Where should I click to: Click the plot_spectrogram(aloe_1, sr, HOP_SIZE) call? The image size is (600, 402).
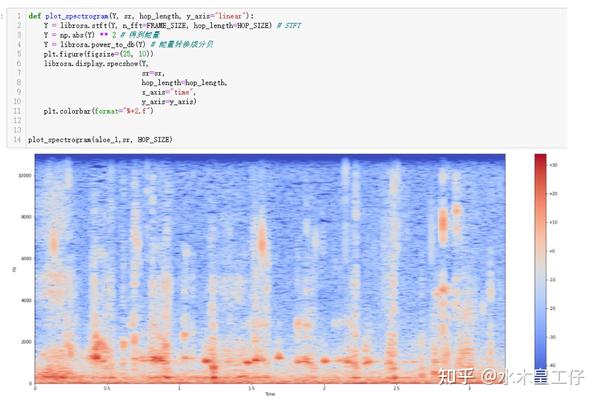point(100,140)
